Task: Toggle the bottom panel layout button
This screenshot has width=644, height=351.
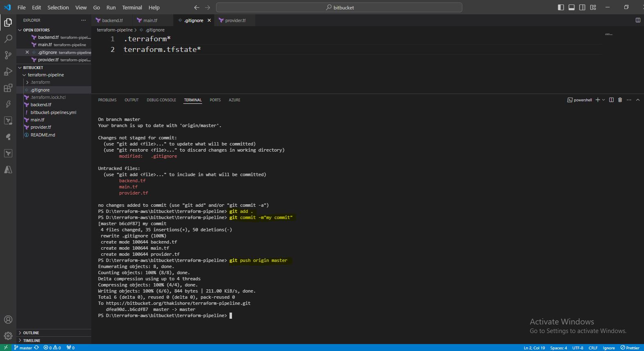Action: pos(572,7)
